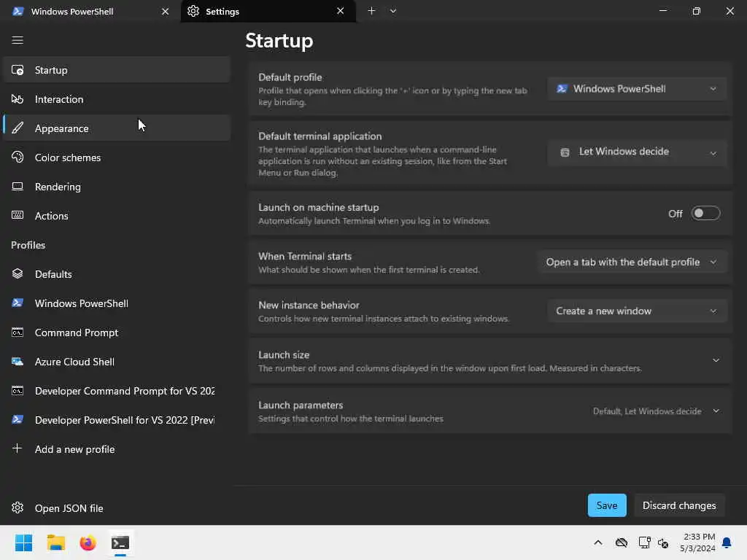Click the Command Prompt profile icon
747x560 pixels.
18,332
